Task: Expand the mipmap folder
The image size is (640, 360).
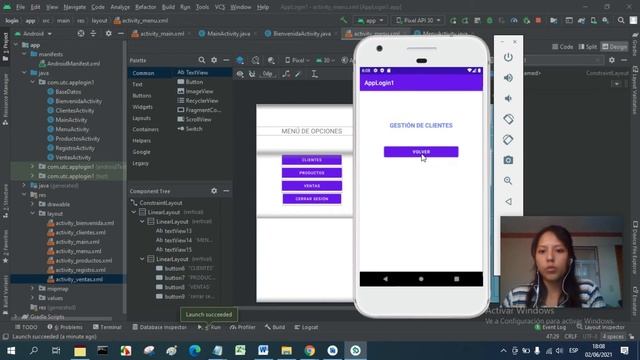Action: pyautogui.click(x=32, y=289)
